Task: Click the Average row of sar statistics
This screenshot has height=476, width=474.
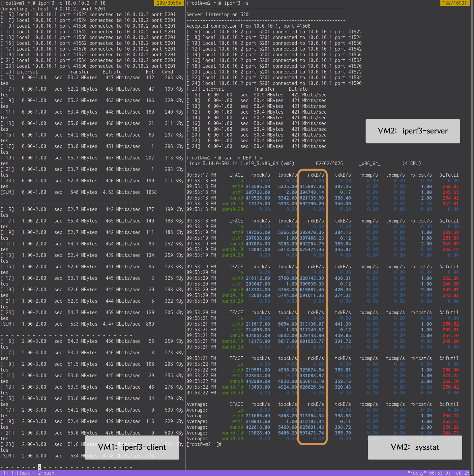Action: [270, 416]
